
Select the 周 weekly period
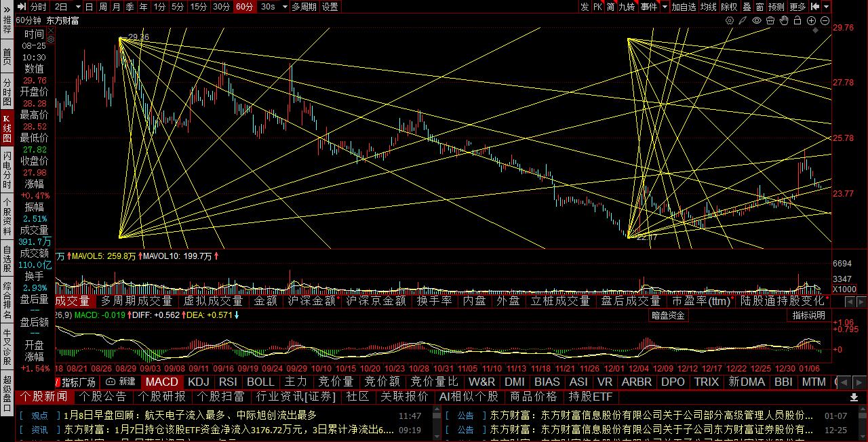(x=103, y=7)
